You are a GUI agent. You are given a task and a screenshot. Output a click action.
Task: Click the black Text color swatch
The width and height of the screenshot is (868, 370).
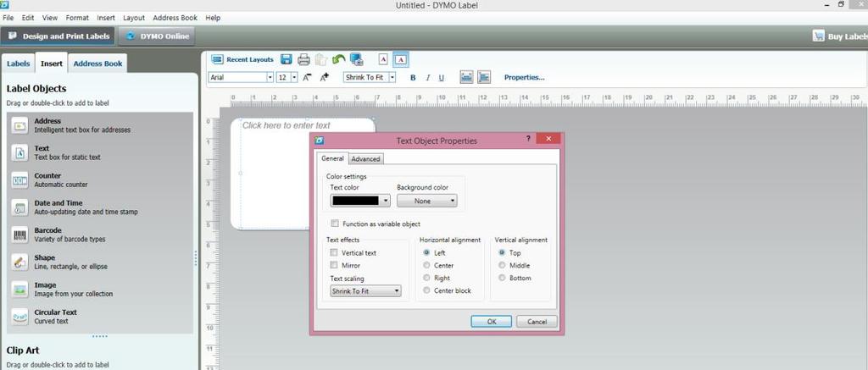[355, 201]
